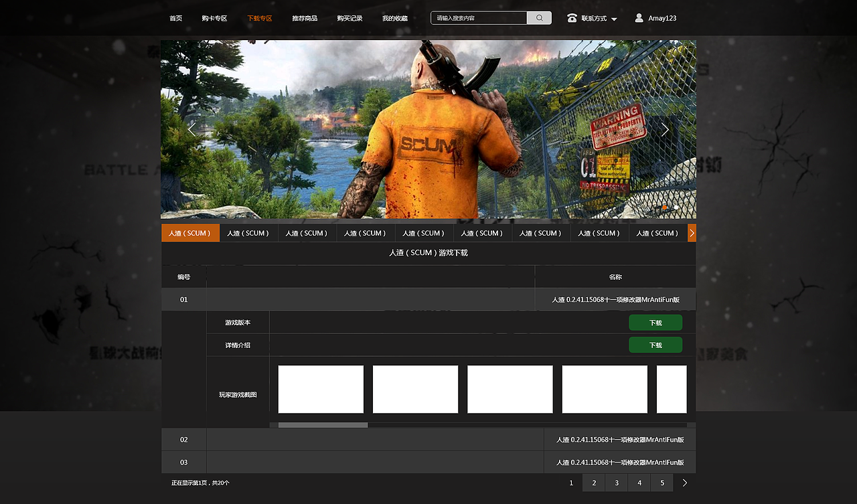Go to page 3
857x504 pixels.
617,483
